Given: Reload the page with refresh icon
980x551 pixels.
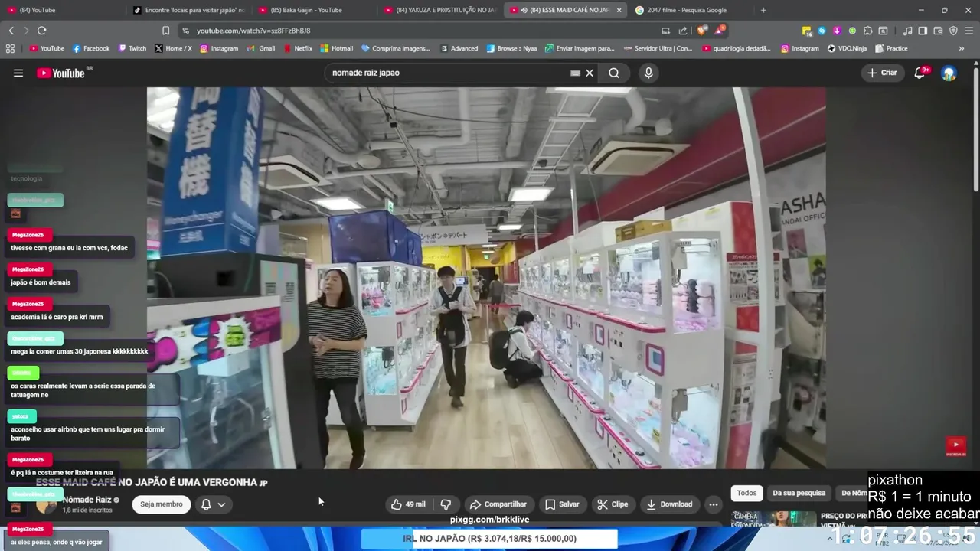Looking at the screenshot, I should pyautogui.click(x=41, y=31).
